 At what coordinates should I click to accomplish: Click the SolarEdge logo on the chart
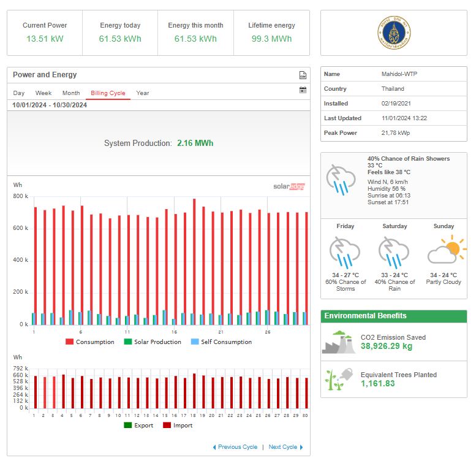[x=289, y=186]
